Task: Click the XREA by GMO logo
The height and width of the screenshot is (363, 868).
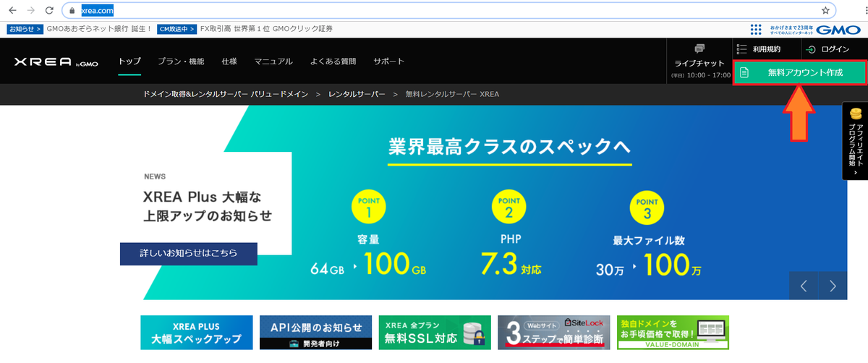Action: coord(56,62)
